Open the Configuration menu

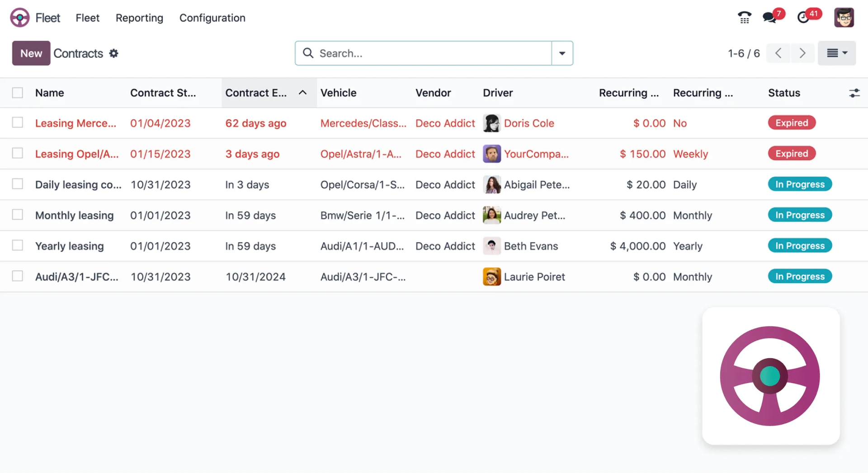[212, 18]
